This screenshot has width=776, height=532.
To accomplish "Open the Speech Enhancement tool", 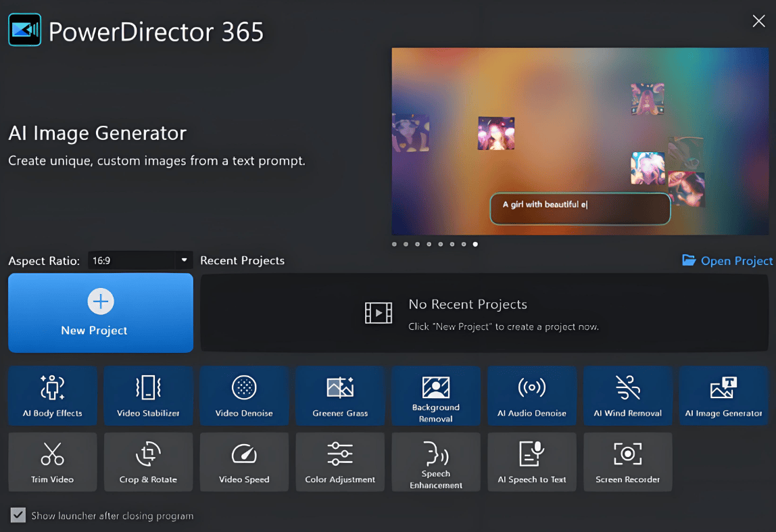I will pos(436,462).
